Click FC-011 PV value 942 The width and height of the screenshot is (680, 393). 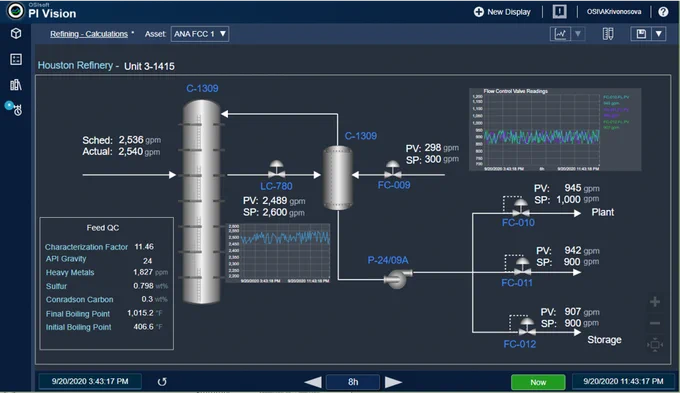pyautogui.click(x=573, y=250)
